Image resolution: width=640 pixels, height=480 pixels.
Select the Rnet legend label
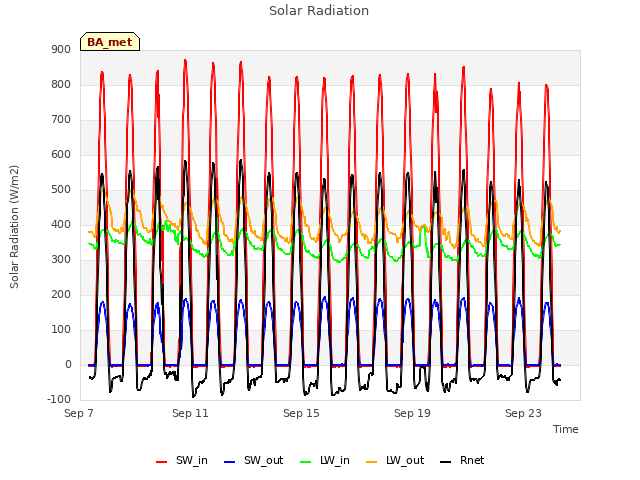472,460
